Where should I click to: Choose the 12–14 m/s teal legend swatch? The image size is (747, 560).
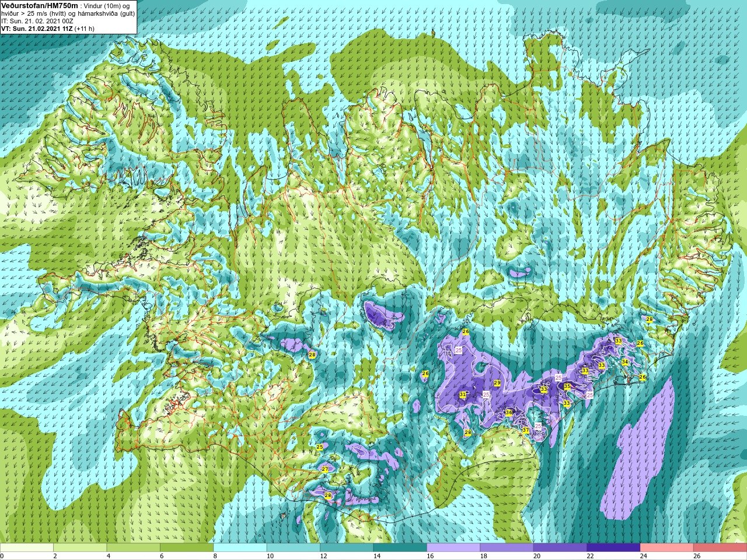(347, 548)
